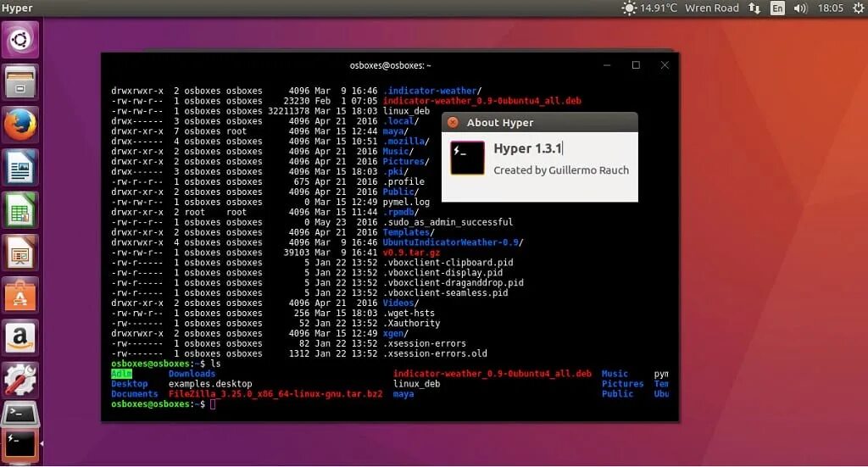Click the .sudo_as_admin_successful entry
Screen dimensions: 868x467
click(x=448, y=222)
